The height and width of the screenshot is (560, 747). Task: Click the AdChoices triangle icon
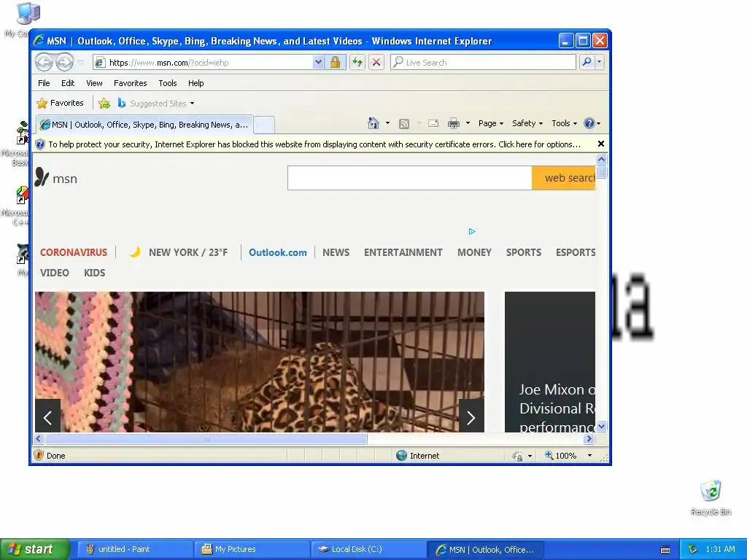[x=472, y=231]
